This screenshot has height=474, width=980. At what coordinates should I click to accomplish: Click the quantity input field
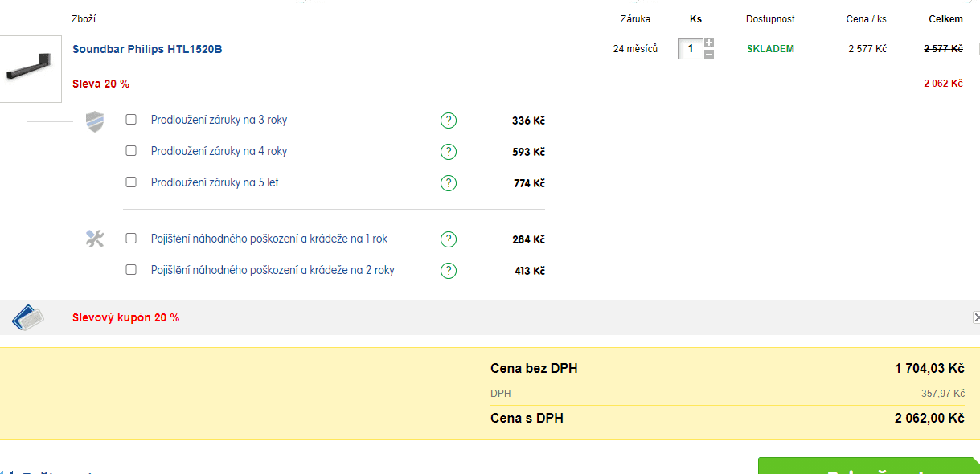coord(690,49)
